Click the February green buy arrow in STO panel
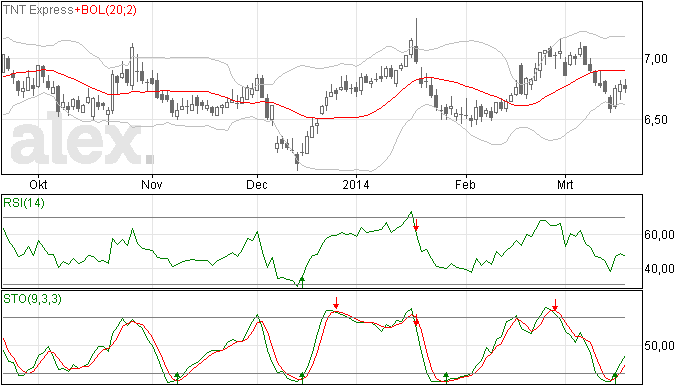This screenshot has width=690, height=387. pyautogui.click(x=446, y=377)
